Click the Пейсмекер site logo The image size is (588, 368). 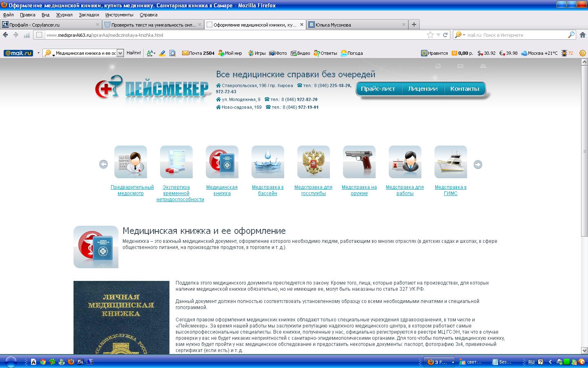click(152, 88)
